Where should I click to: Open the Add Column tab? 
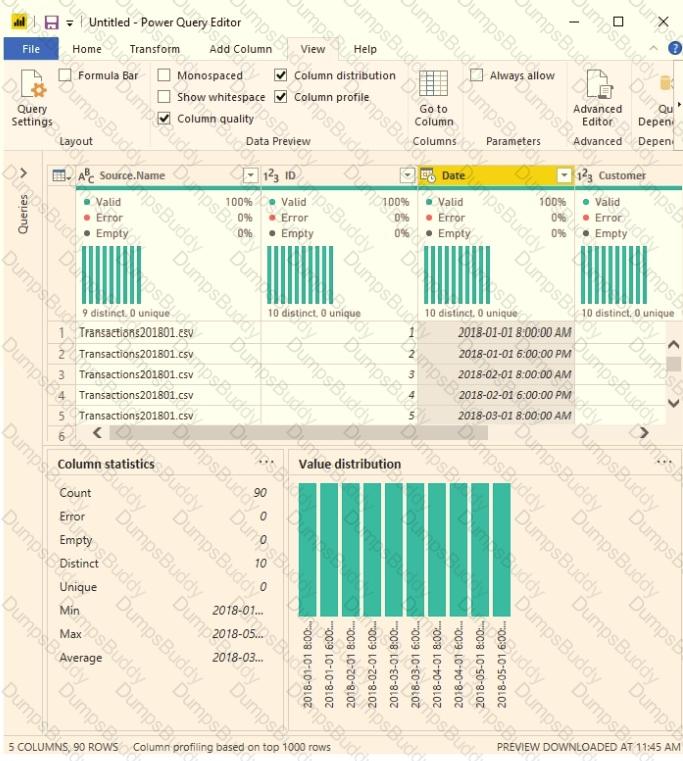click(x=240, y=49)
